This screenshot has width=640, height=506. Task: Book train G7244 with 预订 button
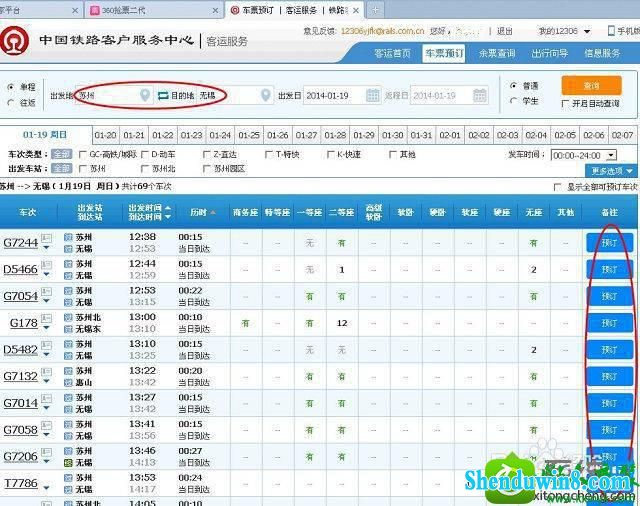coord(609,243)
